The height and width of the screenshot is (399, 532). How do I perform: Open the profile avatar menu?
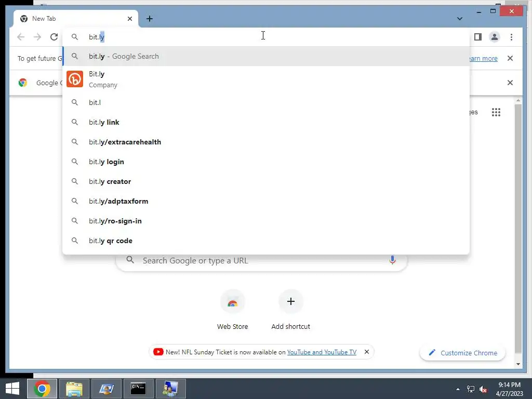click(495, 37)
